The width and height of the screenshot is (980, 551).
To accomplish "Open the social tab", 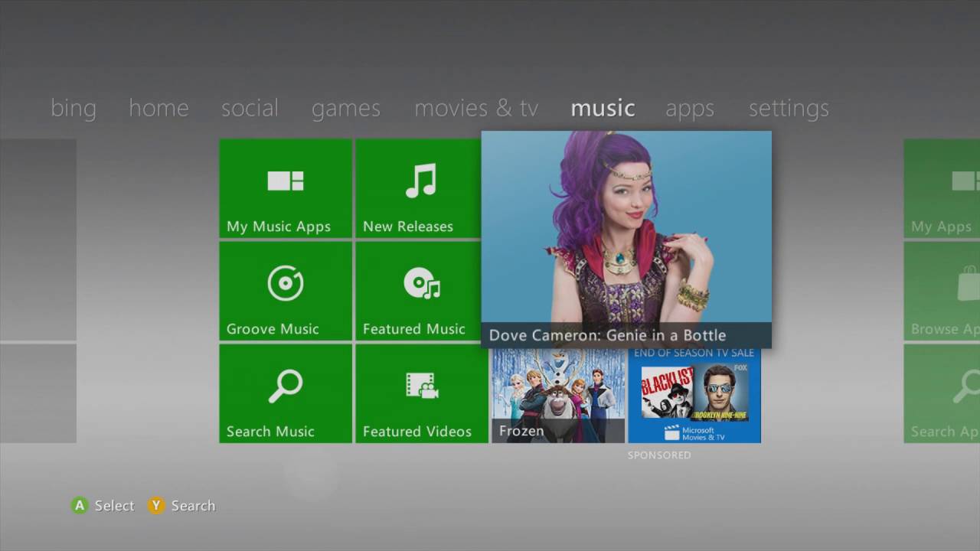I will (x=250, y=108).
